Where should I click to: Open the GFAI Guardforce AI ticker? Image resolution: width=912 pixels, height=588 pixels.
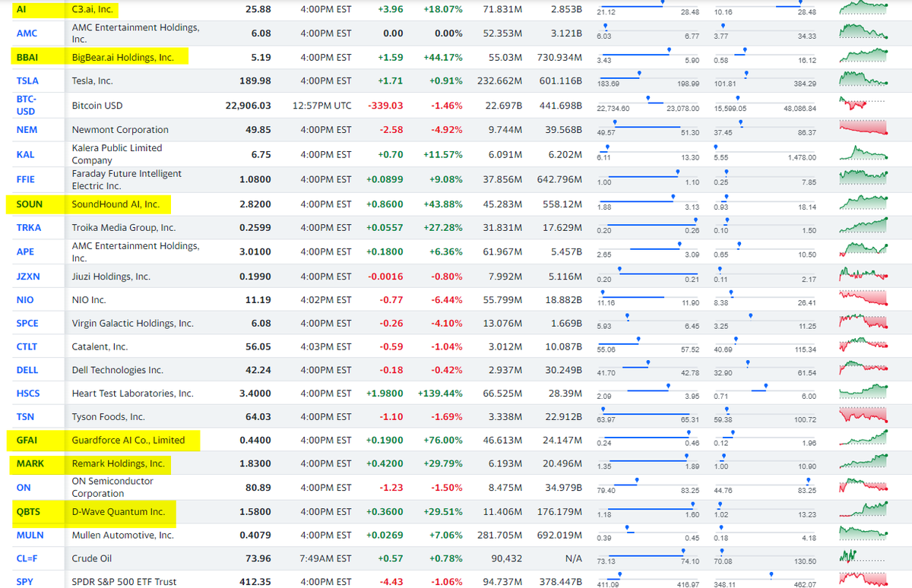click(x=25, y=441)
